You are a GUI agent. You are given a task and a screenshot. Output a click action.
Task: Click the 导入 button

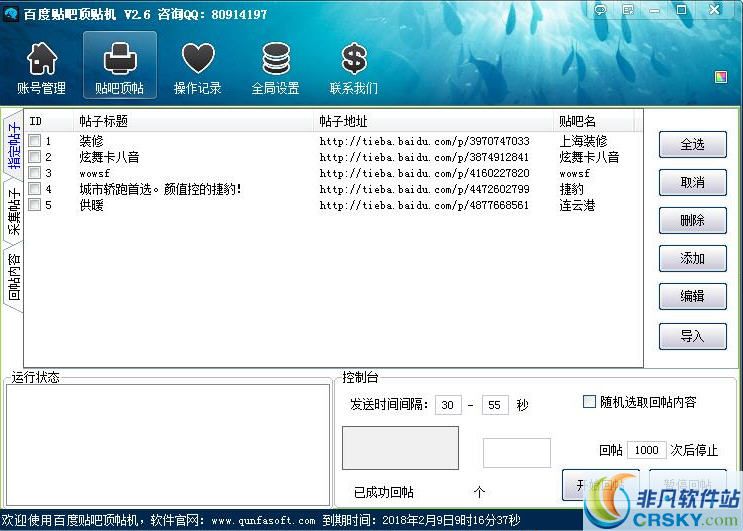tap(692, 336)
